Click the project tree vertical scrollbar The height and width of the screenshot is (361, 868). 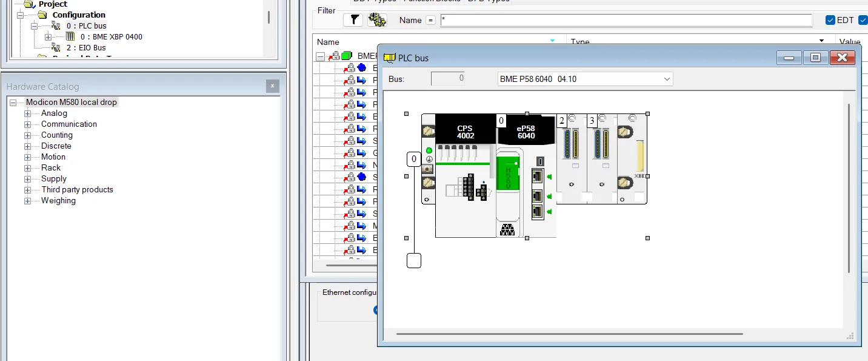(269, 16)
